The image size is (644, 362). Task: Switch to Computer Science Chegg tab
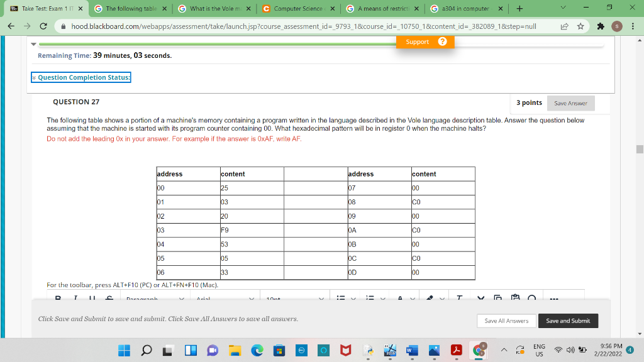(299, 9)
